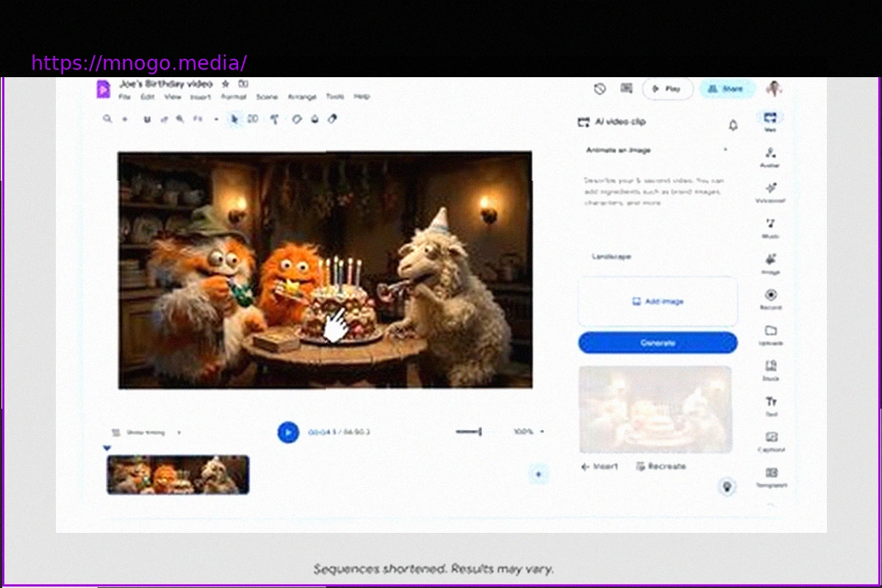Open the File menu

click(125, 97)
